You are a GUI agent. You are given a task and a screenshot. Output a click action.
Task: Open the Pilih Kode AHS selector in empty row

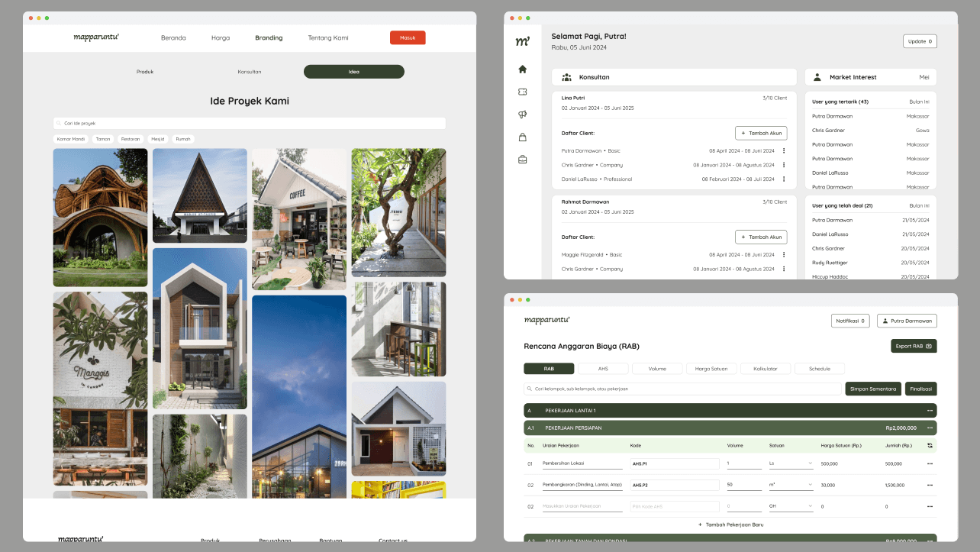tap(675, 506)
